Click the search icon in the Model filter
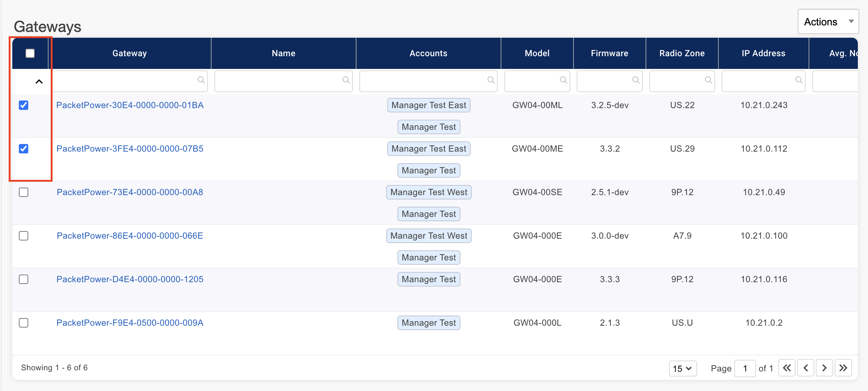 point(563,80)
